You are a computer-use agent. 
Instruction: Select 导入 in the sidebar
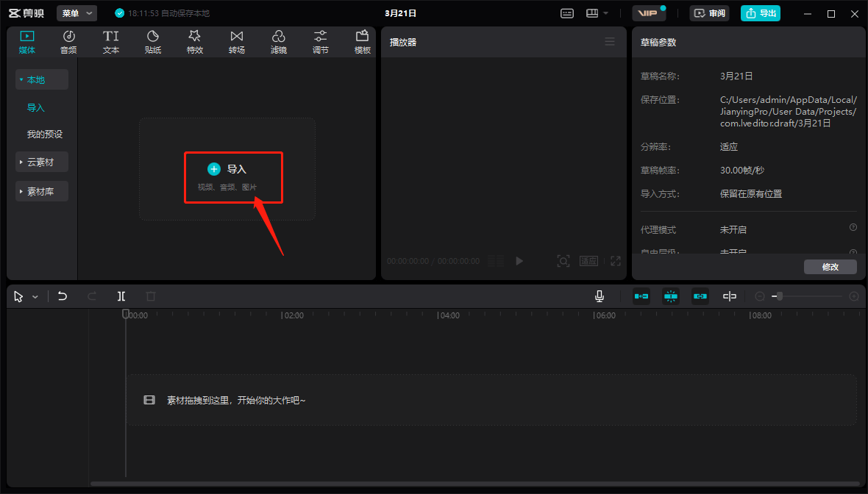[x=35, y=107]
